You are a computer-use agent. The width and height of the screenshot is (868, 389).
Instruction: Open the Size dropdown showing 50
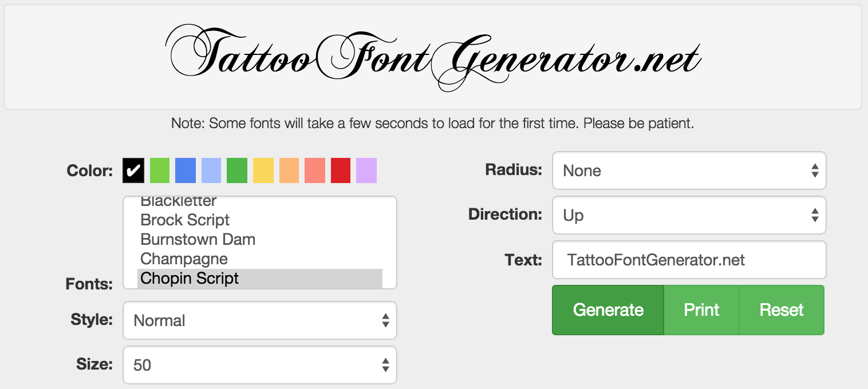point(259,365)
